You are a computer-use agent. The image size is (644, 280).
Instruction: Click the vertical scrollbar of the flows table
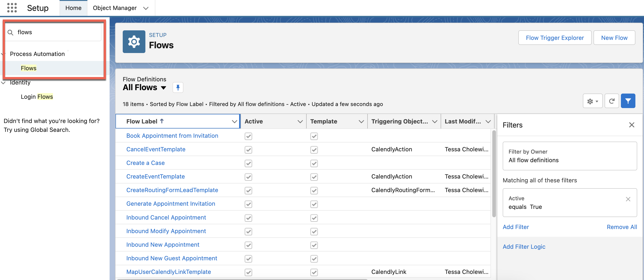[x=494, y=174]
